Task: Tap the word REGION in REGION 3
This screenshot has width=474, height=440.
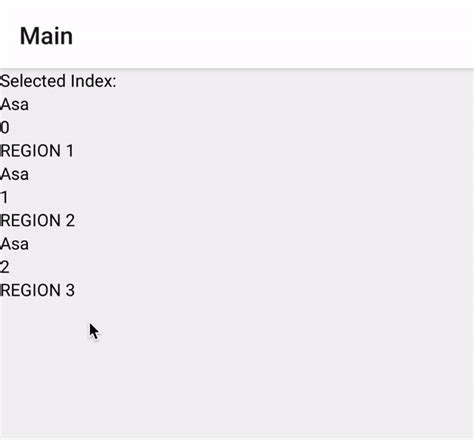Action: click(x=31, y=290)
